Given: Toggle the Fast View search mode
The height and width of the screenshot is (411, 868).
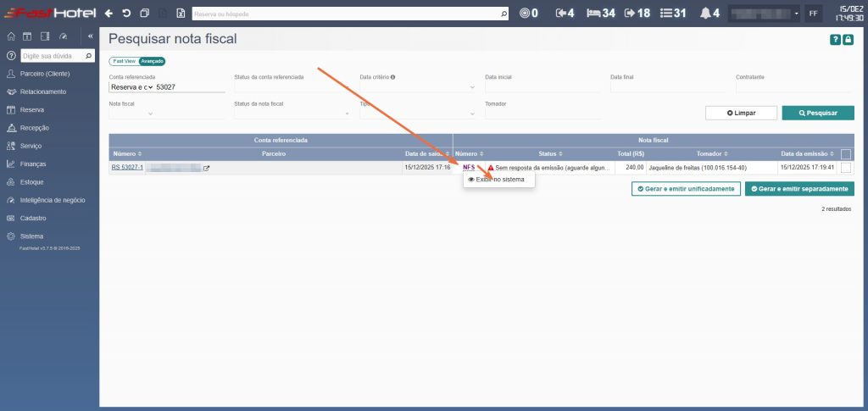Looking at the screenshot, I should [x=124, y=61].
